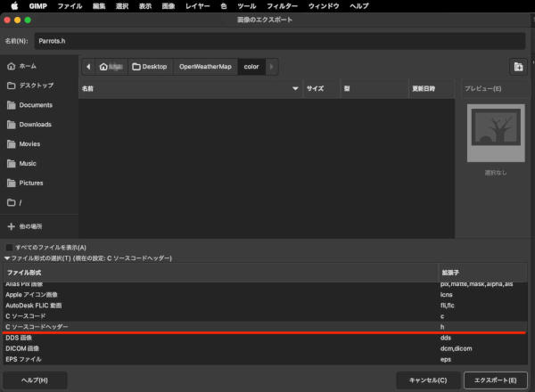Screen dimensions: 535x392
Task: Sort by the 型 column header
Action: (374, 88)
